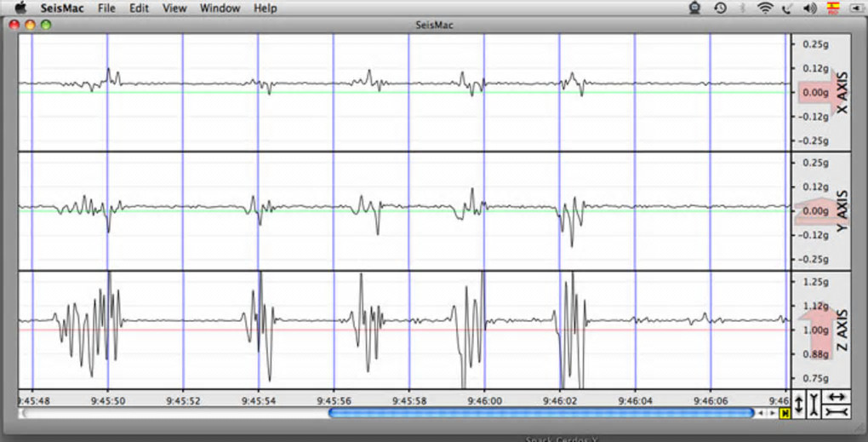This screenshot has width=868, height=442.
Task: Click the 1.00g label on Z axis scale
Action: pos(815,330)
